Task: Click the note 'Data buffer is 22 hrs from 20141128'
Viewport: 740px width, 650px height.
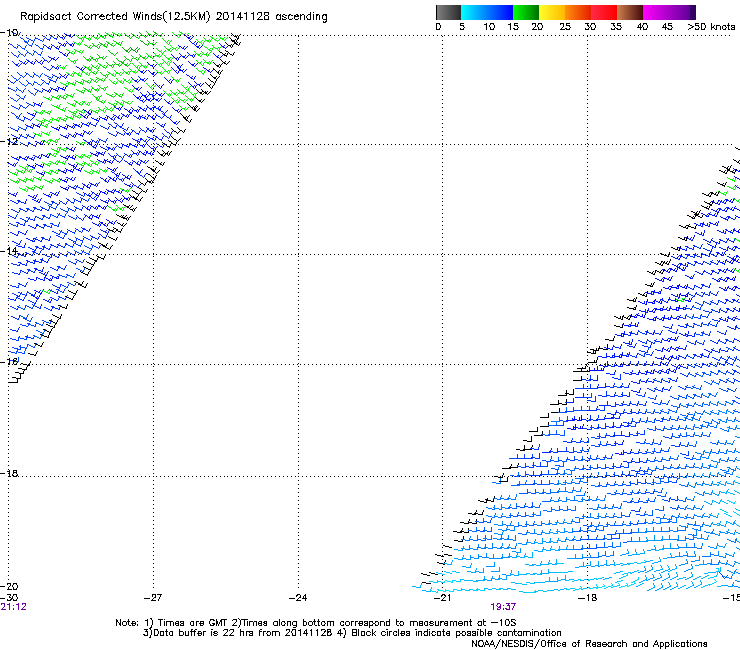Action: click(244, 633)
